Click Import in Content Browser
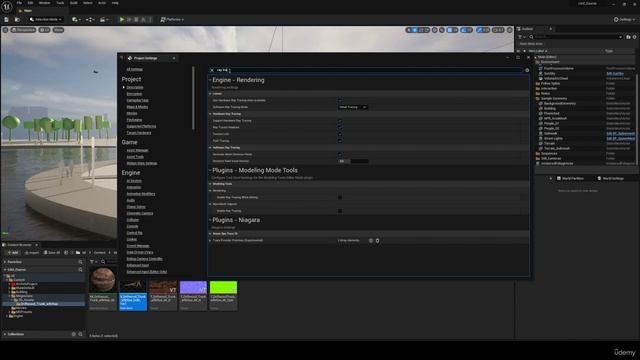 pos(32,253)
